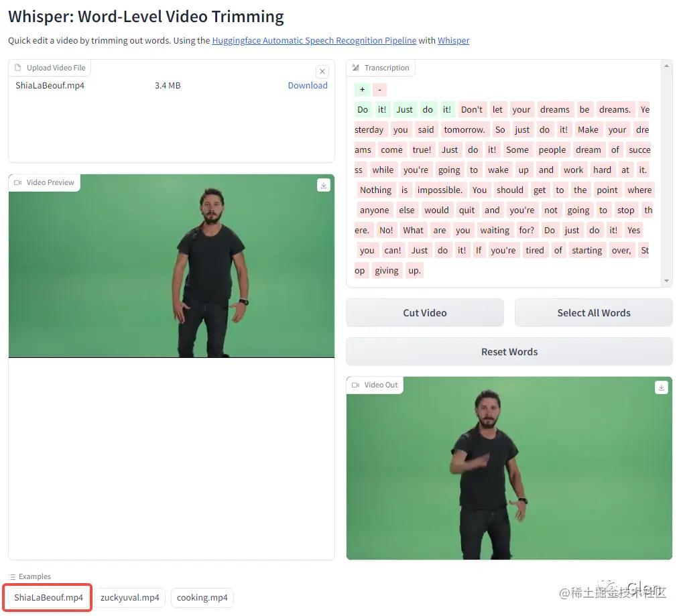
Task: Toggle the word 'Don't'
Action: pos(472,110)
